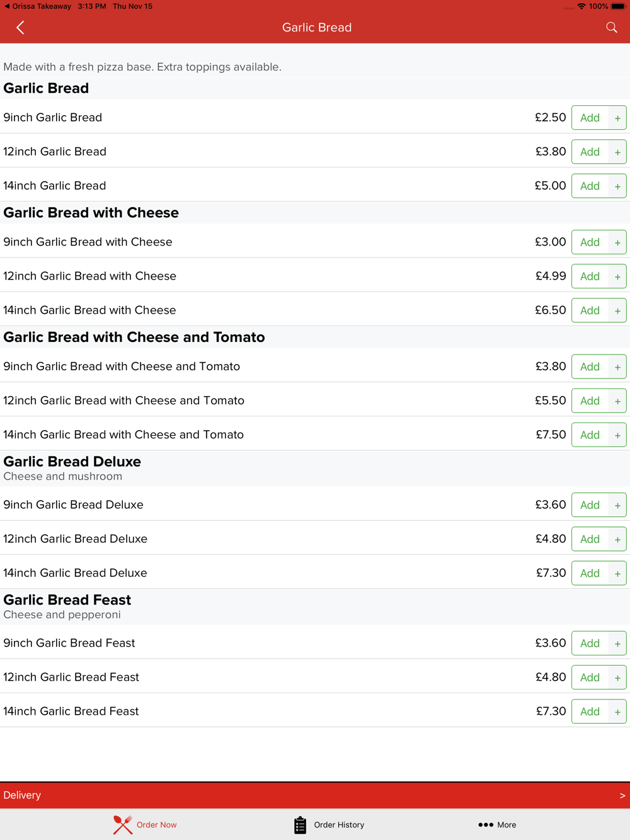Tap plus stepper for 12inch Garlic Bread with Cheese
The height and width of the screenshot is (840, 630).
click(x=617, y=276)
